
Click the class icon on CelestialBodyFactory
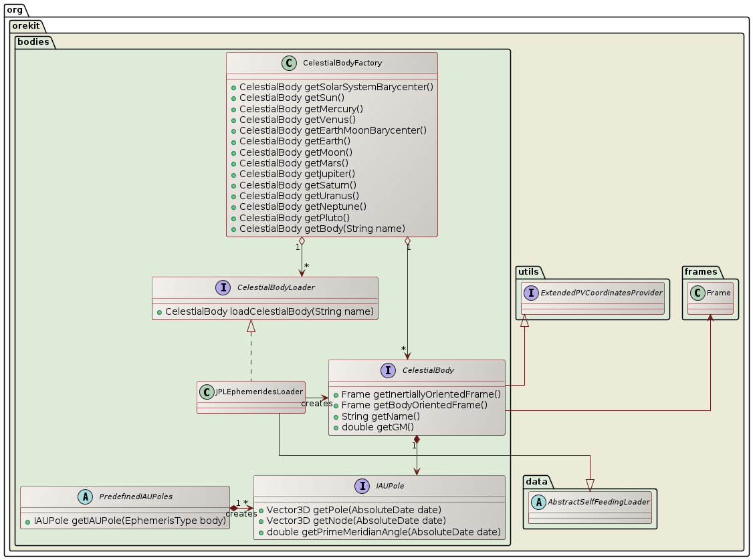coord(288,63)
